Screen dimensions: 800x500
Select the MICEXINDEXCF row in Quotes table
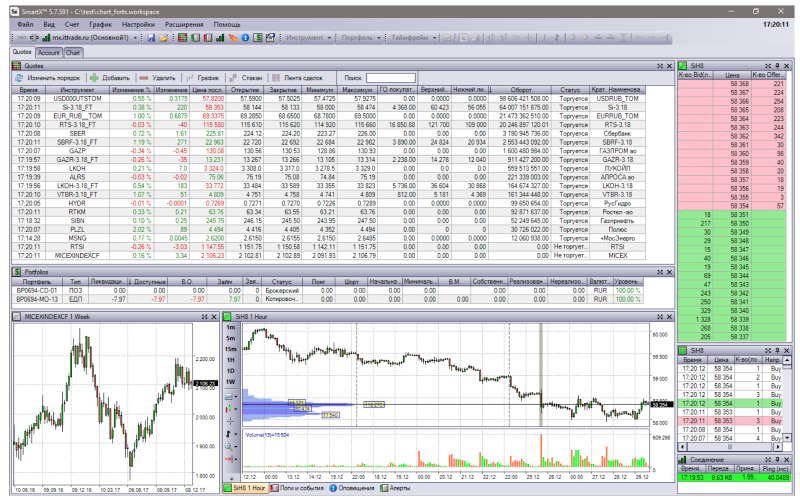[329, 256]
